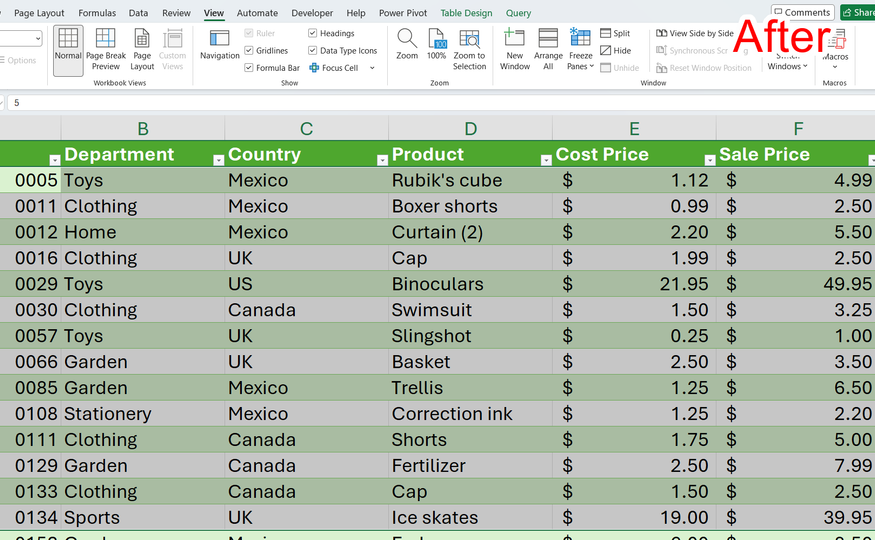This screenshot has height=540, width=875.
Task: Select the Ice skates cell
Action: click(x=470, y=518)
